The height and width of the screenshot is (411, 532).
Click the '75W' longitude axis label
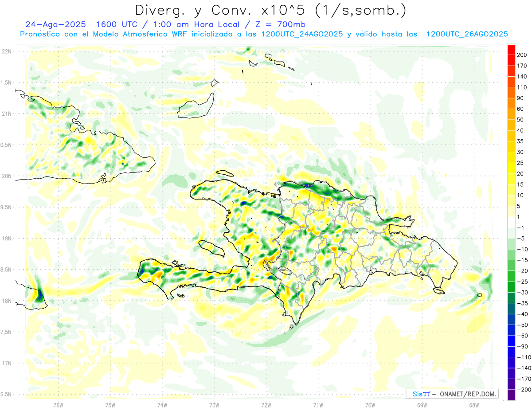[110, 405]
